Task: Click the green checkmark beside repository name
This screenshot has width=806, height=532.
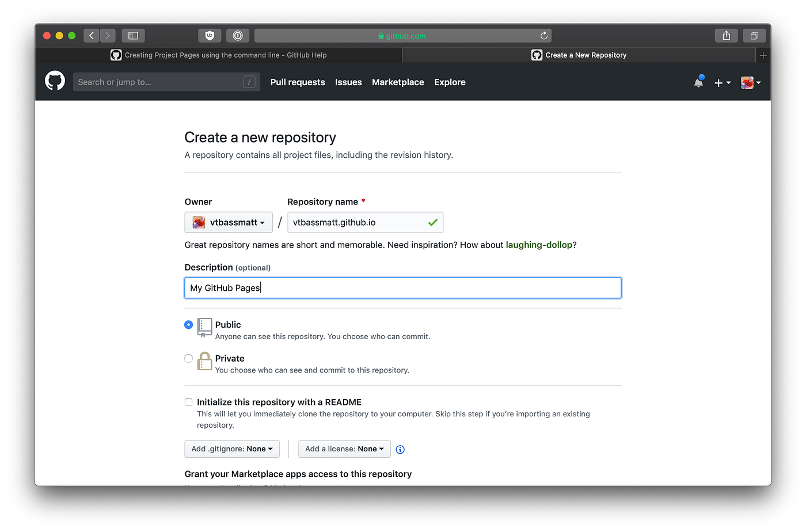Action: click(x=433, y=222)
